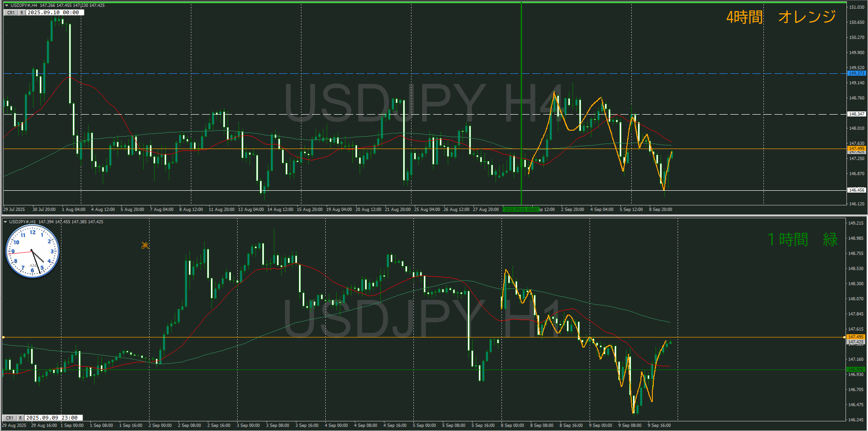This screenshot has width=868, height=431.
Task: Click the orange pencil marker icon
Action: point(145,245)
